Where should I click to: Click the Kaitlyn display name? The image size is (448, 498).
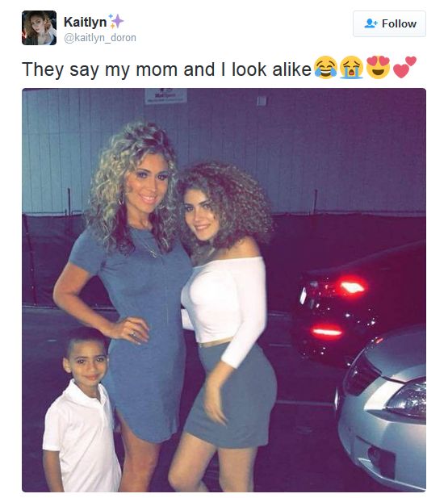85,22
